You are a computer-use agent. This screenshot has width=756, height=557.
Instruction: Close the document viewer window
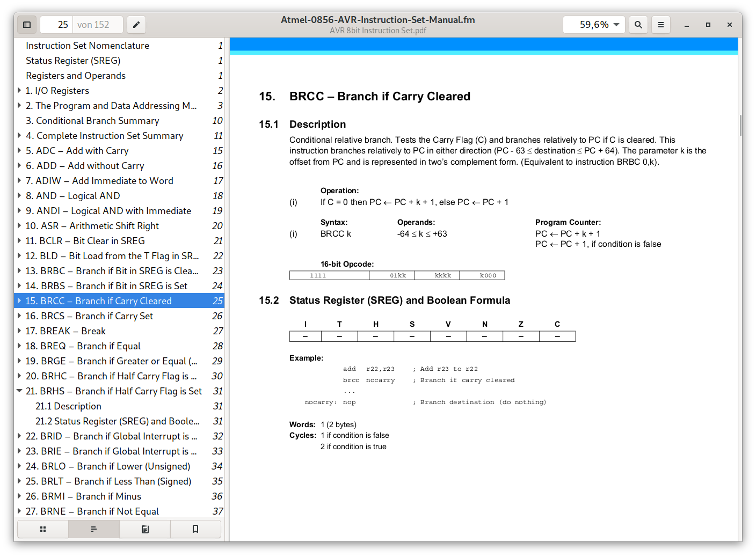click(730, 25)
